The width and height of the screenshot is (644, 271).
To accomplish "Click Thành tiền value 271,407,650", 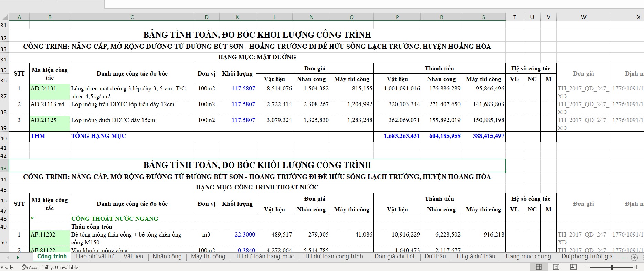I will click(442, 108).
